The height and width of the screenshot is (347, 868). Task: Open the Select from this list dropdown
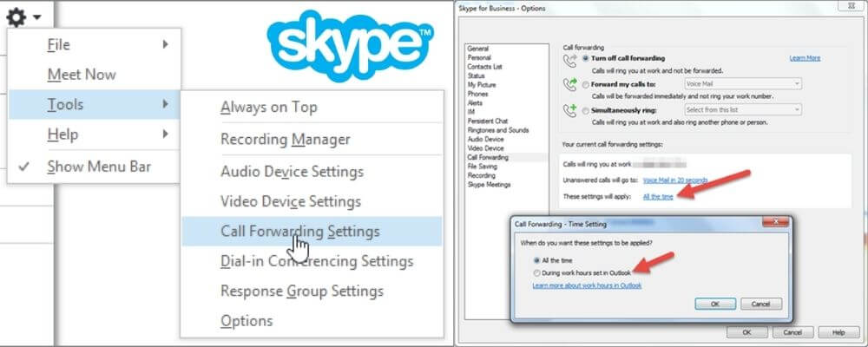click(x=742, y=110)
